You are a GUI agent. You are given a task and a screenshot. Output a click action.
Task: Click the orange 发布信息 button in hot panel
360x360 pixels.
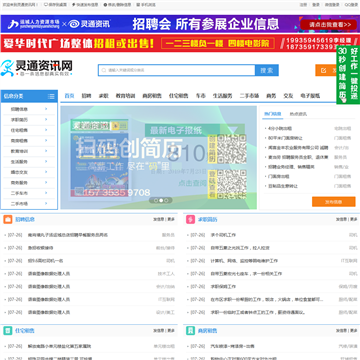334,202
